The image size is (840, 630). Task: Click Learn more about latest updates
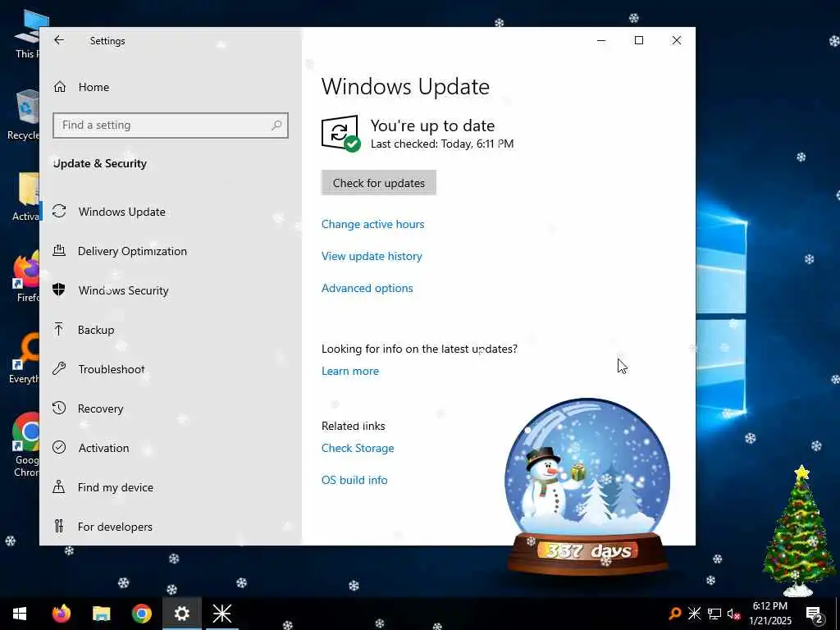click(349, 371)
